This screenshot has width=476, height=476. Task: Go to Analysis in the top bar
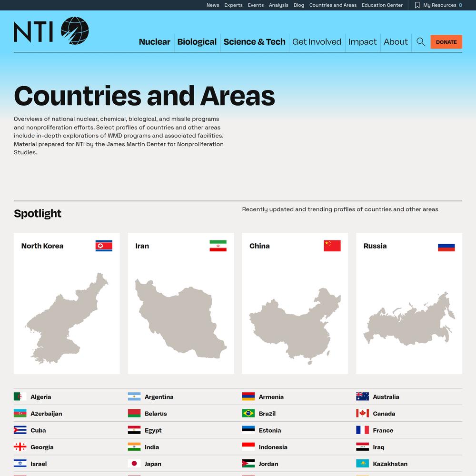coord(278,5)
